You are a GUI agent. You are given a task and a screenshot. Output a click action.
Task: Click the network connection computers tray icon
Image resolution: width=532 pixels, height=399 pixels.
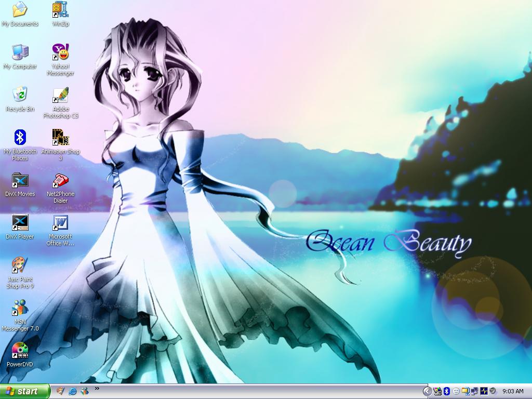pos(474,391)
